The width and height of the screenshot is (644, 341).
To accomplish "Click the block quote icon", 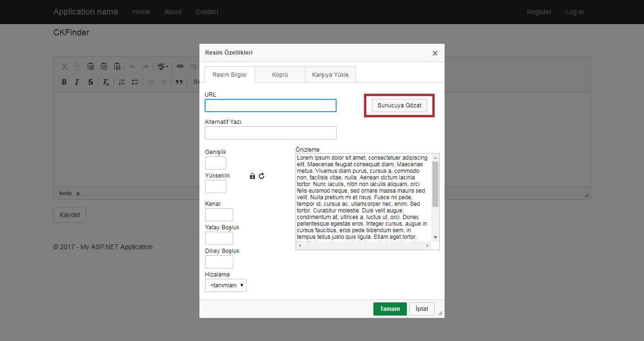I will click(x=179, y=82).
